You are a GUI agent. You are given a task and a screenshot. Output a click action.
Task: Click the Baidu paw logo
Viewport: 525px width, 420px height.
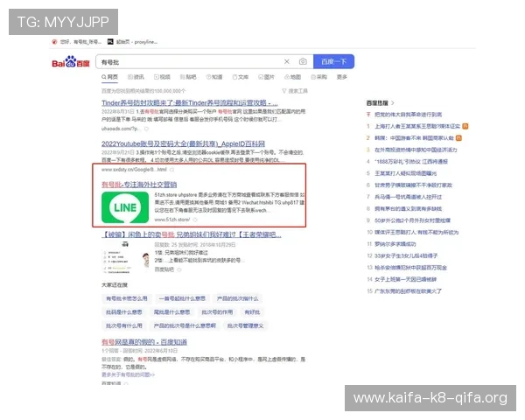[71, 61]
